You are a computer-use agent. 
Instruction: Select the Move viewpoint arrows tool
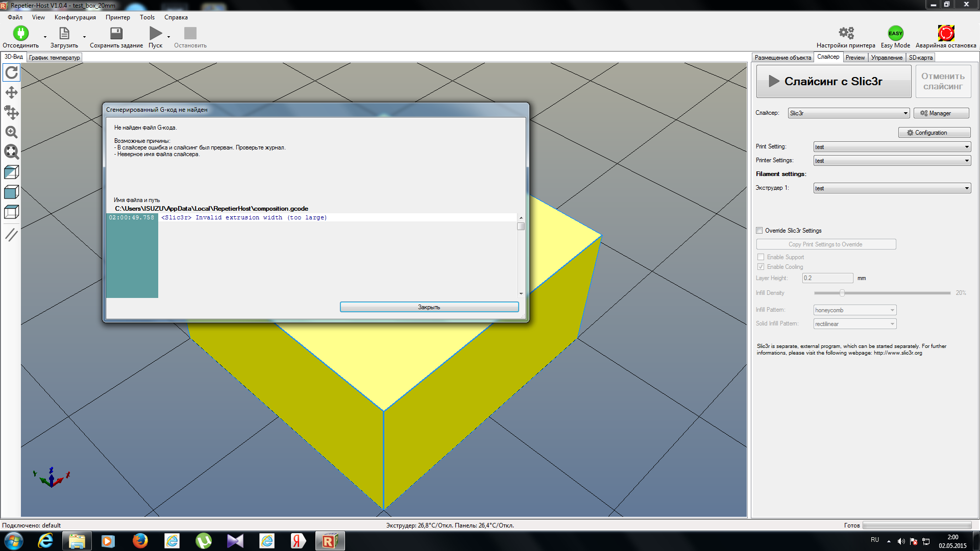click(11, 92)
